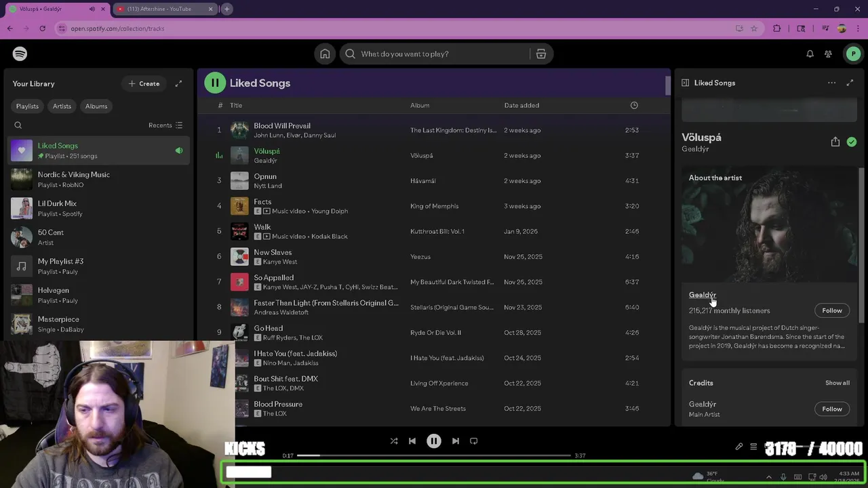
Task: Follow Gealdýr in About the artist
Action: pos(832,310)
